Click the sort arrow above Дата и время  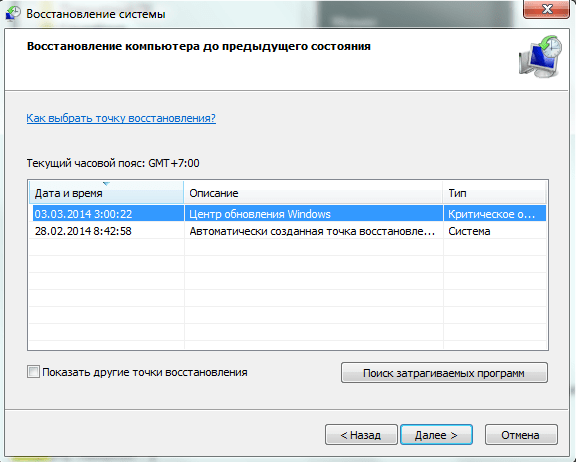107,184
